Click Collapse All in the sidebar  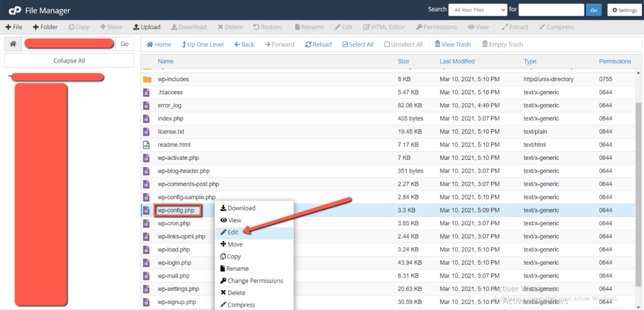[x=69, y=61]
